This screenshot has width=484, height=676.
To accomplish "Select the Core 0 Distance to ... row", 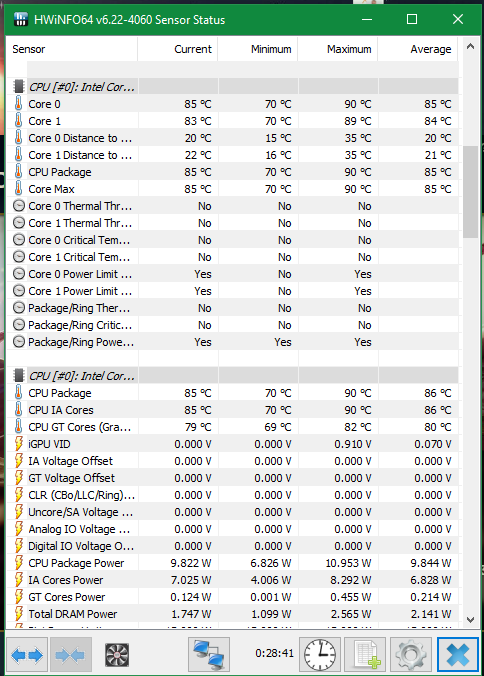I will 233,138.
